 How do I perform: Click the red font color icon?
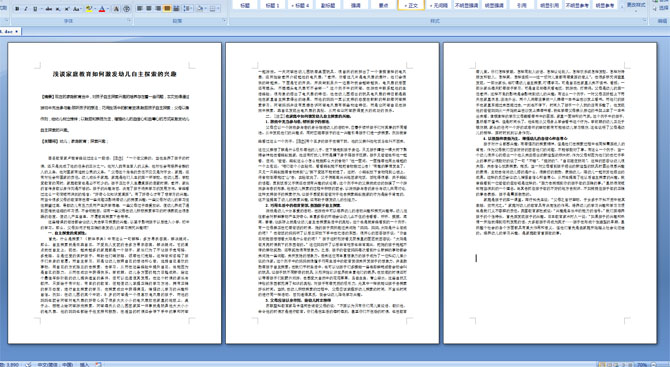point(102,9)
